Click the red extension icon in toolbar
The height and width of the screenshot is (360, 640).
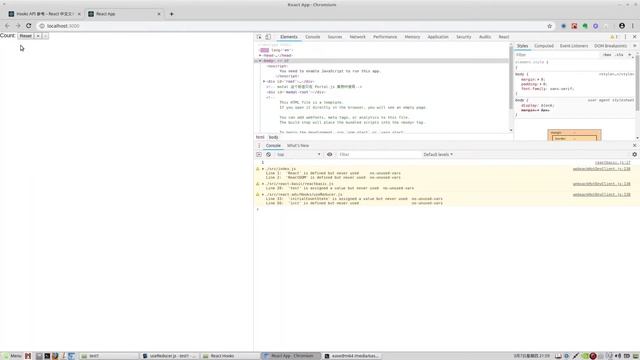(x=574, y=26)
